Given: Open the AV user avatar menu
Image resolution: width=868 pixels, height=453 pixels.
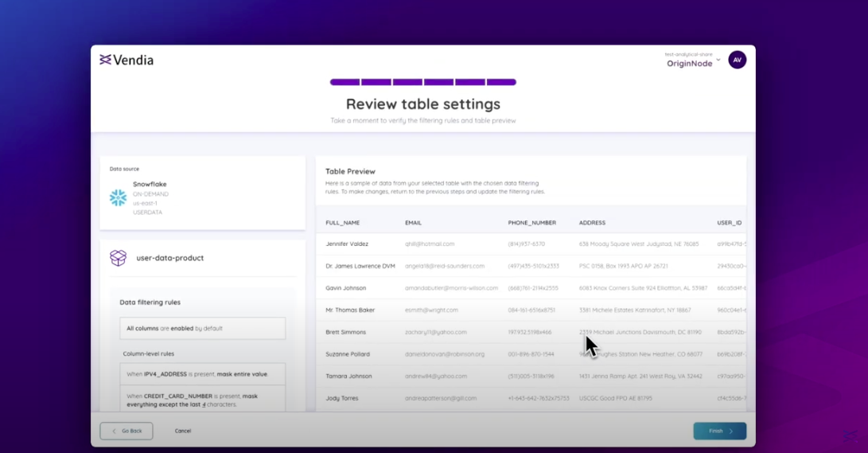Looking at the screenshot, I should pyautogui.click(x=737, y=60).
